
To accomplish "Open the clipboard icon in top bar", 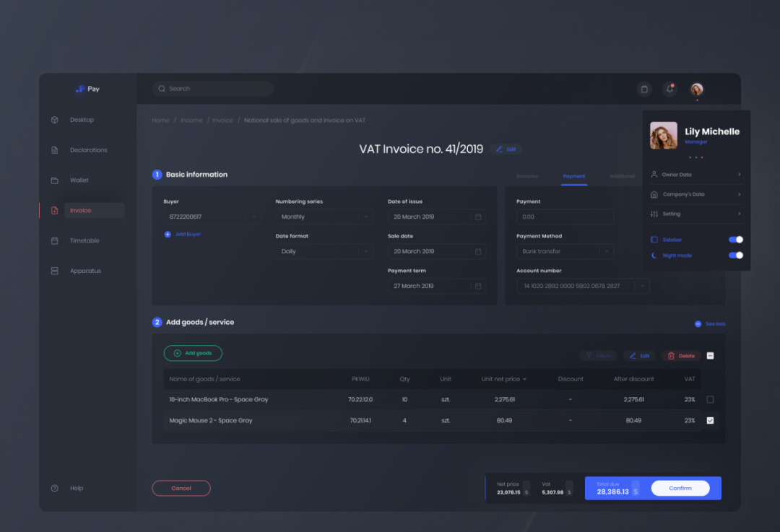I will pos(644,89).
